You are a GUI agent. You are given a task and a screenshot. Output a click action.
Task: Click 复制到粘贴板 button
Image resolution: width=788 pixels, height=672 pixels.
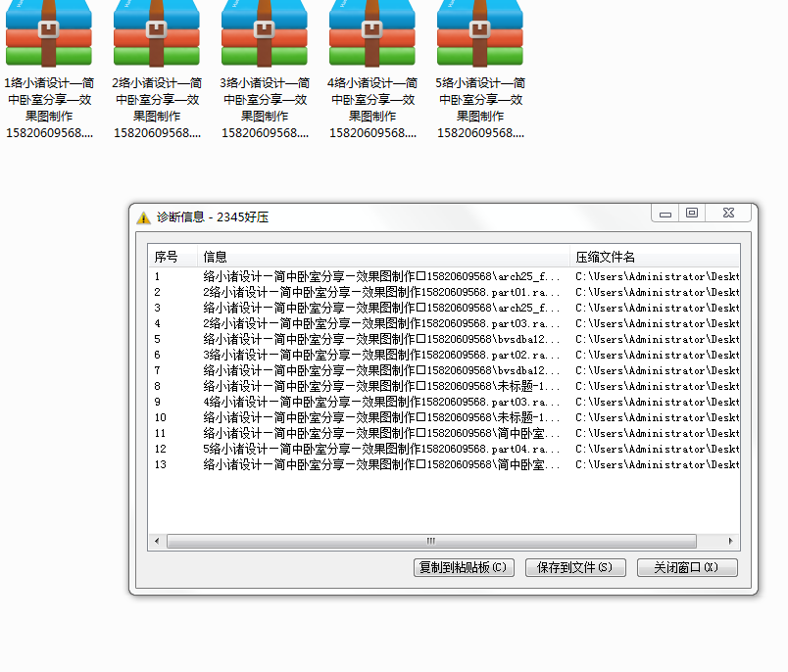point(464,567)
